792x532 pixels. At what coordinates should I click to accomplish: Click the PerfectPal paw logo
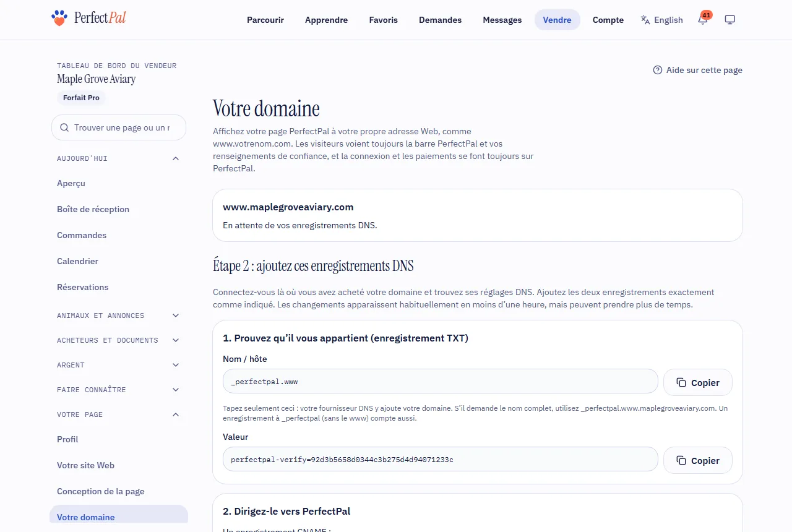click(59, 18)
